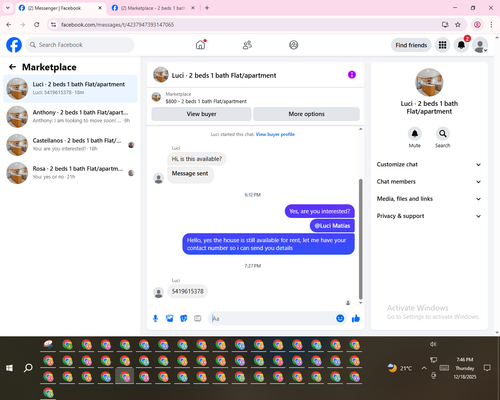Viewport: 500px width, 400px height.
Task: Open Chrome's three-dot menu
Action: pos(491,24)
